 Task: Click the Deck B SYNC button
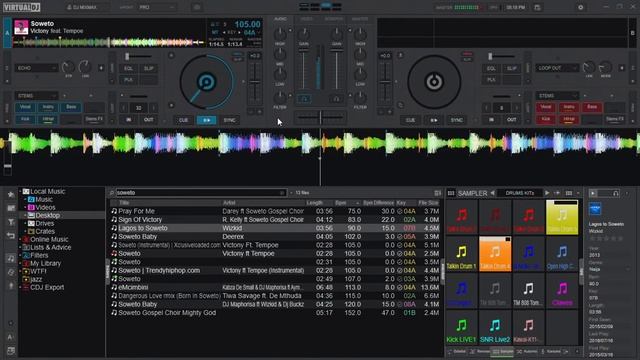456,120
